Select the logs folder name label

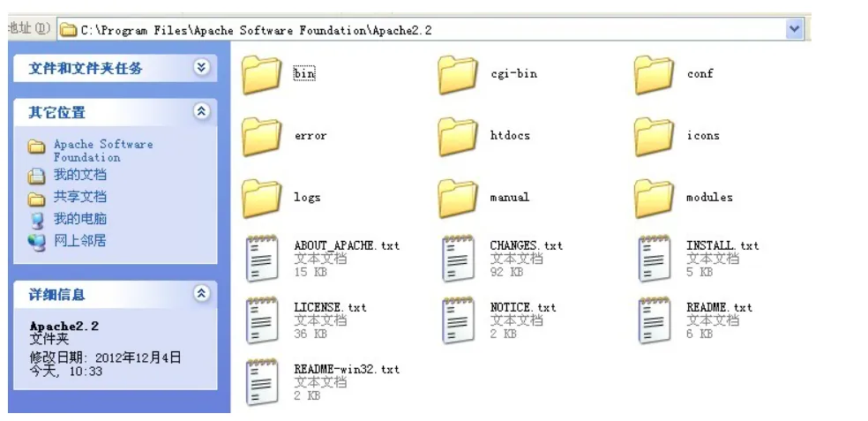tap(307, 198)
